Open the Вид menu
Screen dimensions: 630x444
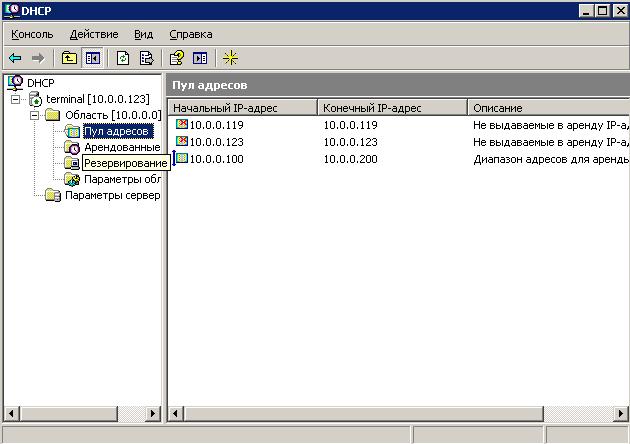coord(143,34)
